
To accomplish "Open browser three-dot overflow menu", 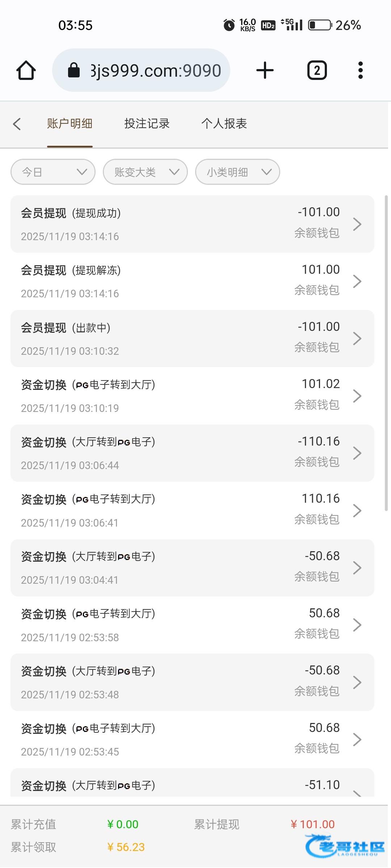I will click(x=360, y=70).
